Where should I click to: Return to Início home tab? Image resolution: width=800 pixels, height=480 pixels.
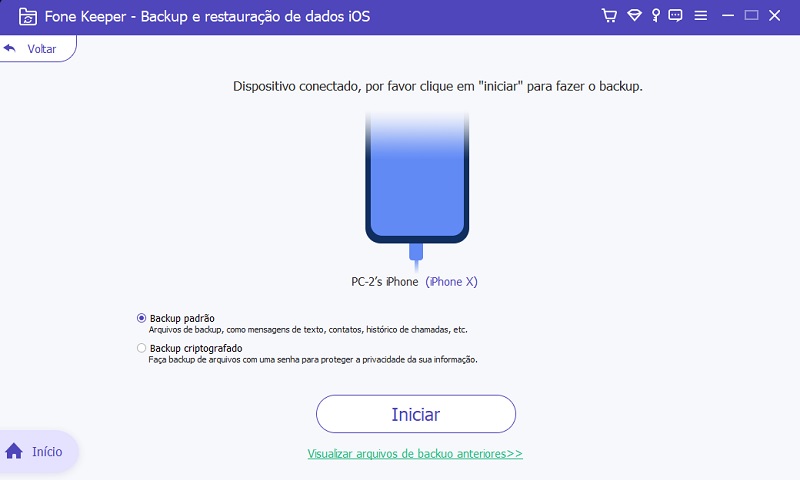(x=39, y=451)
